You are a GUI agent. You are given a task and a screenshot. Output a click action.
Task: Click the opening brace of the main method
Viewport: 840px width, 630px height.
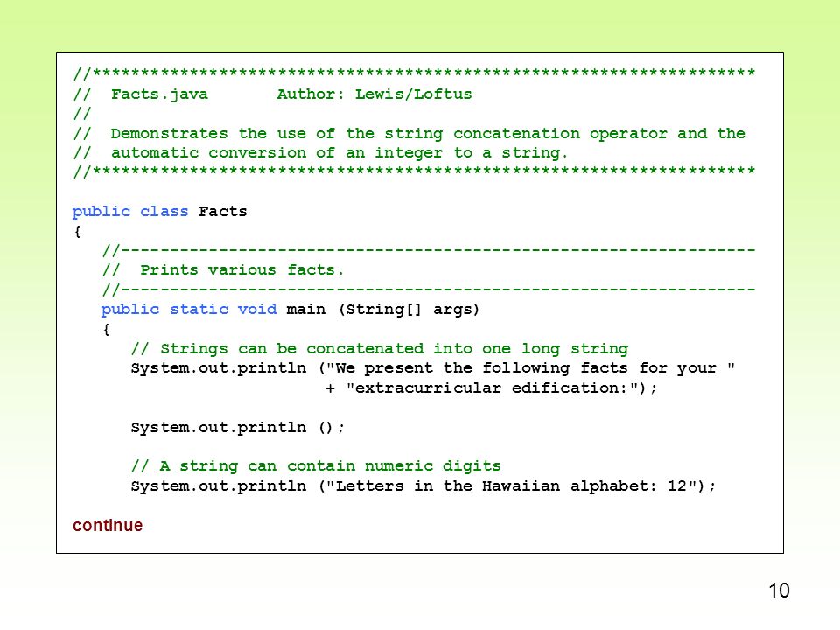pyautogui.click(x=106, y=329)
